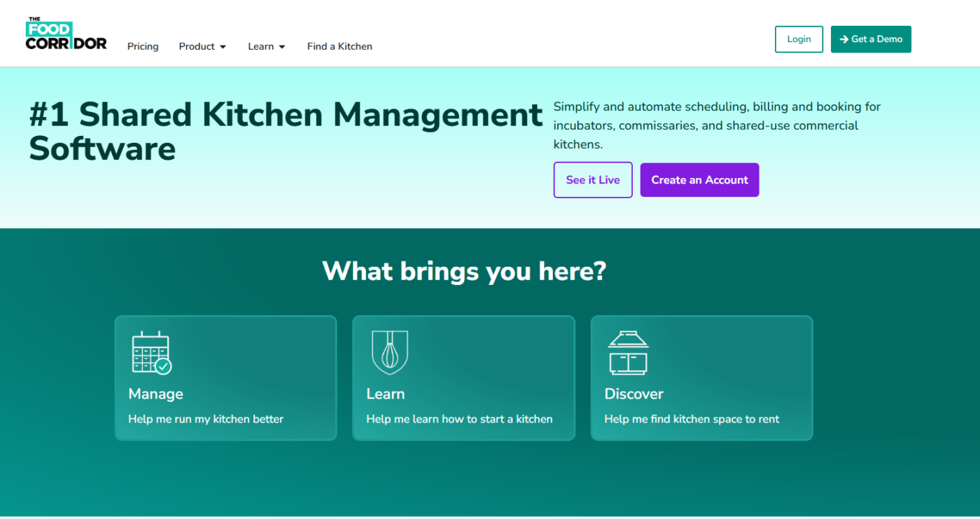Click the whisk icon on Learn card
Viewport: 980px width, 519px height.
390,352
